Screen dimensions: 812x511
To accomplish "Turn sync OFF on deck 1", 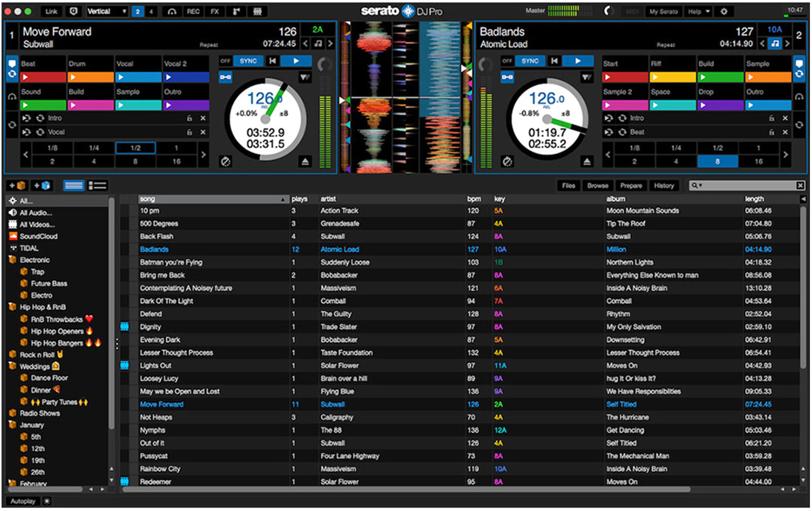I will (225, 61).
